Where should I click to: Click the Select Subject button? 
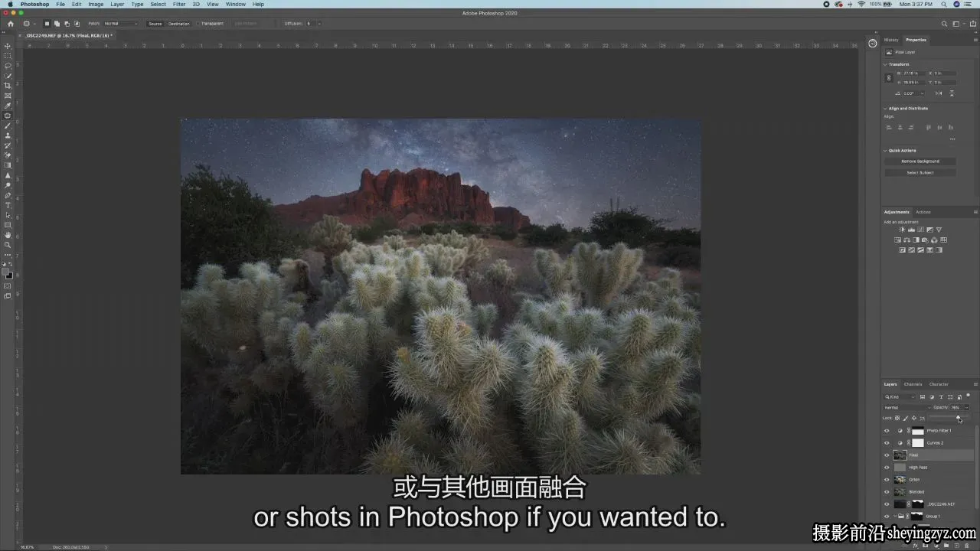pos(920,173)
